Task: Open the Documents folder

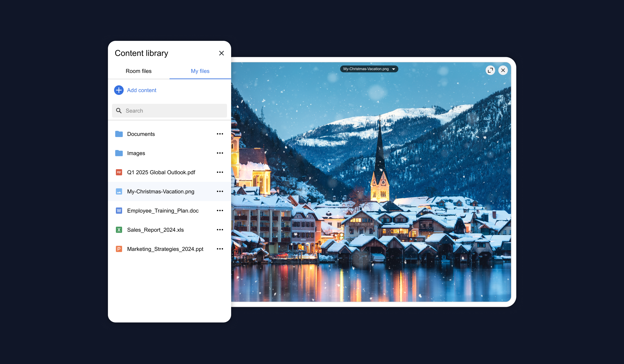Action: point(141,134)
